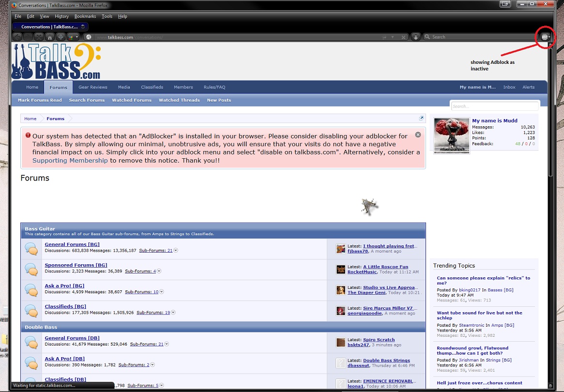This screenshot has height=392, width=564.
Task: Expand Ask A Pro! [DB] sub-forums arrow
Action: tap(152, 365)
